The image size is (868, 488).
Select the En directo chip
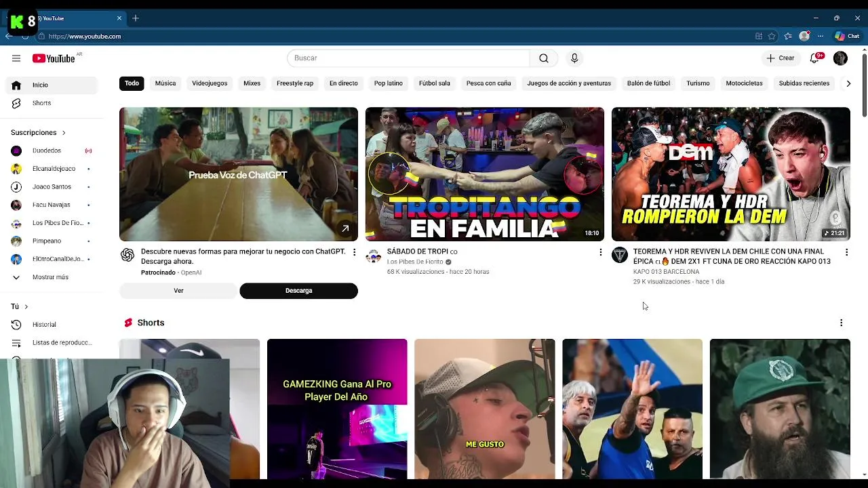(344, 83)
